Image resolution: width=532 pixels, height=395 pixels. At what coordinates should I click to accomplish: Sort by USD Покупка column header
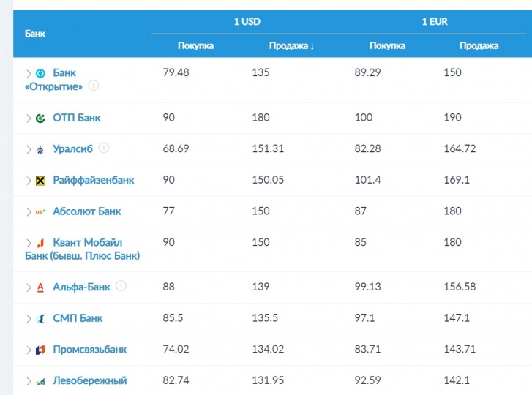(x=195, y=45)
